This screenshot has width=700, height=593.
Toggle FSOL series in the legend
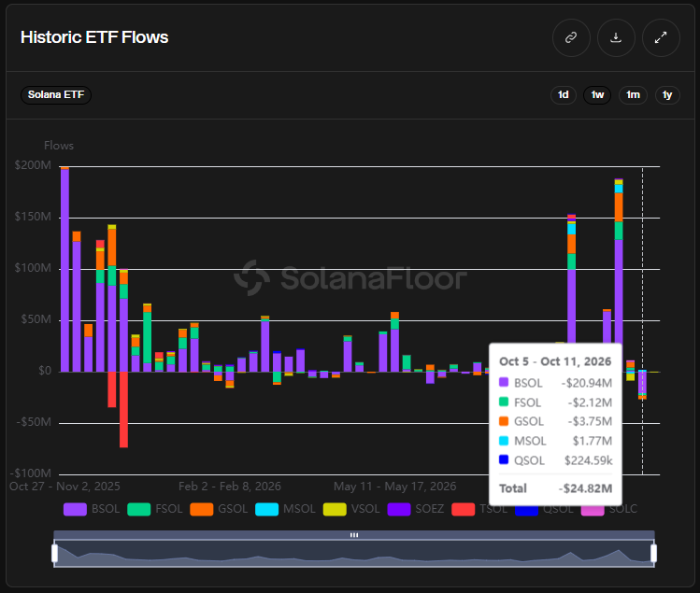point(155,509)
